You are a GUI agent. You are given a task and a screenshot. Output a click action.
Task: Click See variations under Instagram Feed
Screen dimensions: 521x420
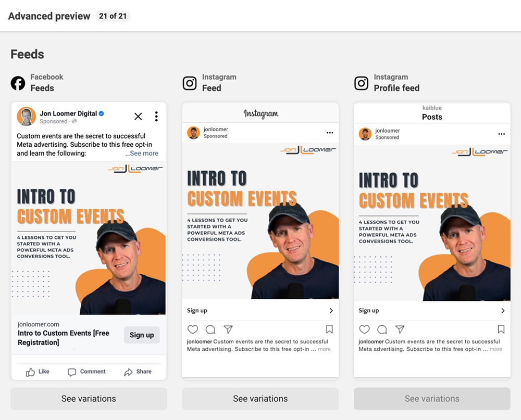coord(260,399)
